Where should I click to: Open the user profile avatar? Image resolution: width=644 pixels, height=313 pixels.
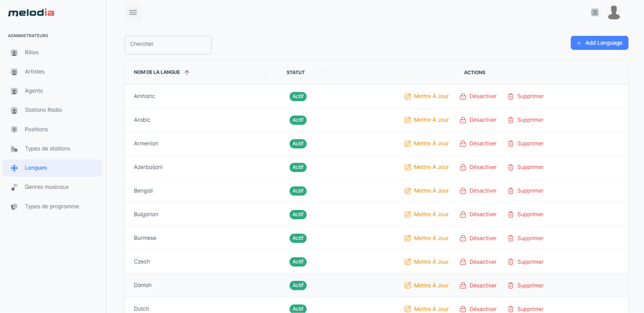pyautogui.click(x=614, y=12)
